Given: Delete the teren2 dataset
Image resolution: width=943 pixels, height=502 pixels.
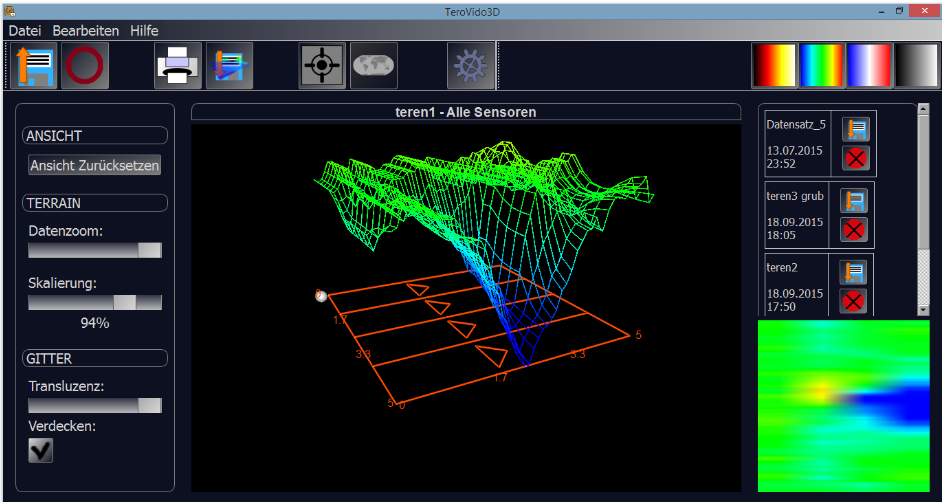Looking at the screenshot, I should (x=853, y=301).
